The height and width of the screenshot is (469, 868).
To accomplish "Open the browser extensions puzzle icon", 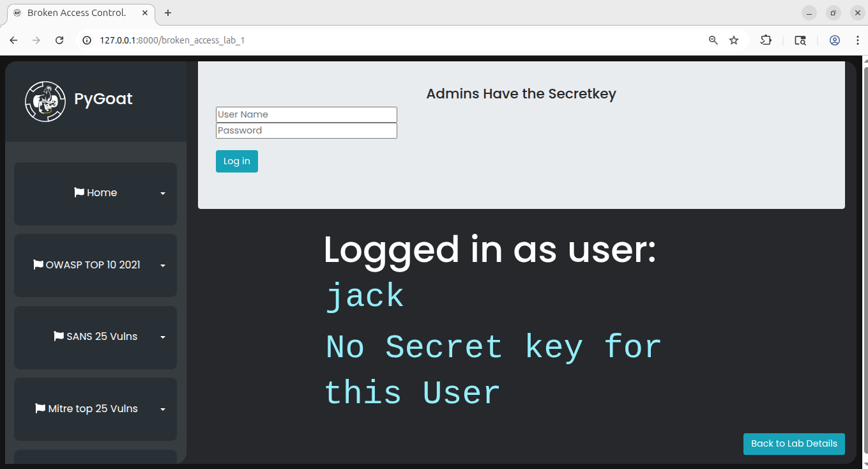I will [x=766, y=40].
